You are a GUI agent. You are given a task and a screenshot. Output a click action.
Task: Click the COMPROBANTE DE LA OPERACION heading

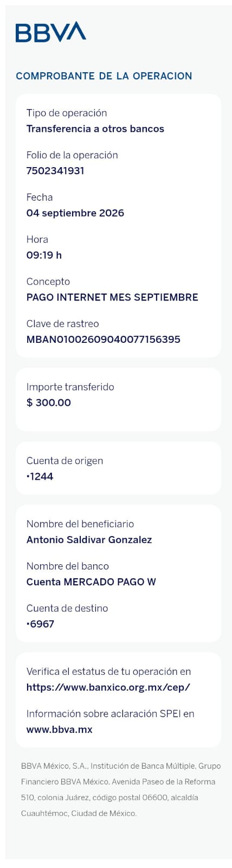click(x=104, y=76)
